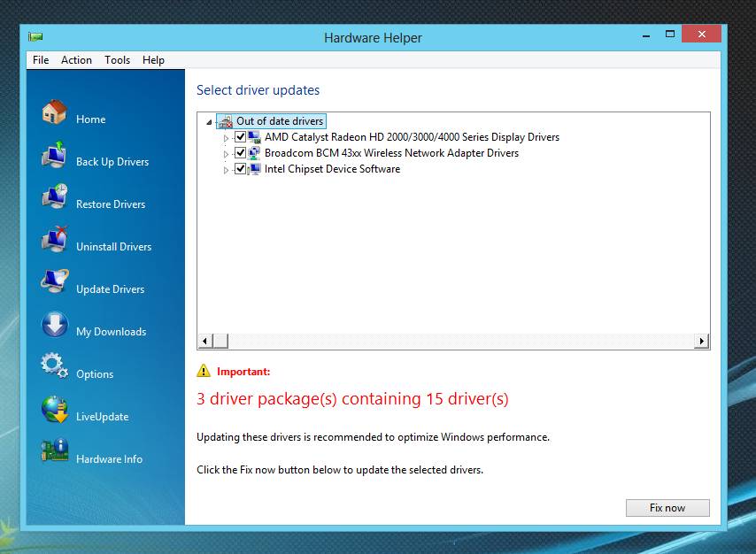The width and height of the screenshot is (756, 554).
Task: Click the Update Drivers monitor icon
Action: pyautogui.click(x=55, y=281)
